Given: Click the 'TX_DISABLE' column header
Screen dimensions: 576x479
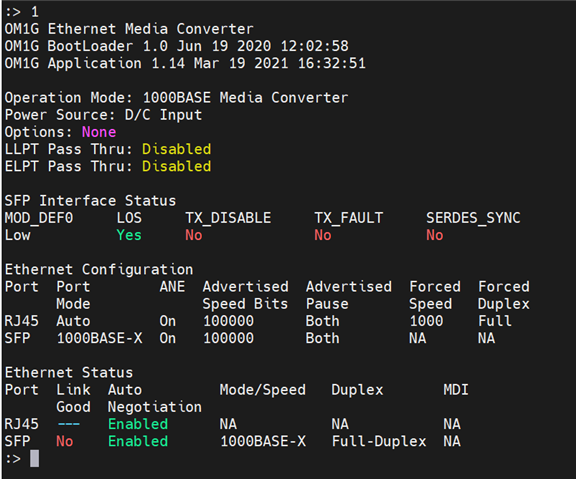Looking at the screenshot, I should (228, 218).
